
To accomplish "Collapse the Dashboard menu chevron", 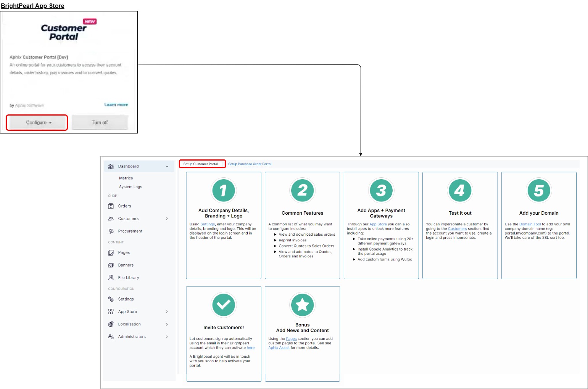I will coord(167,166).
